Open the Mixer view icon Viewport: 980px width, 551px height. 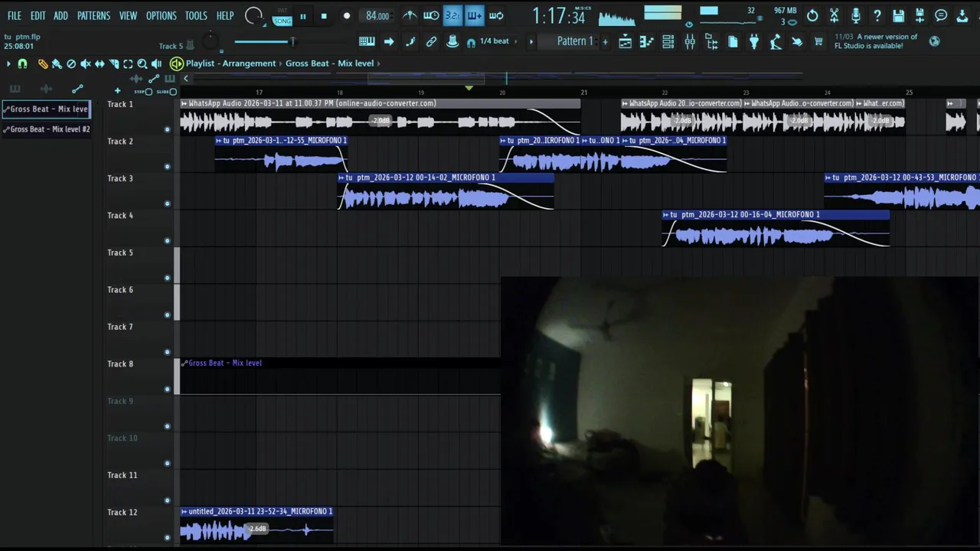[x=689, y=42]
